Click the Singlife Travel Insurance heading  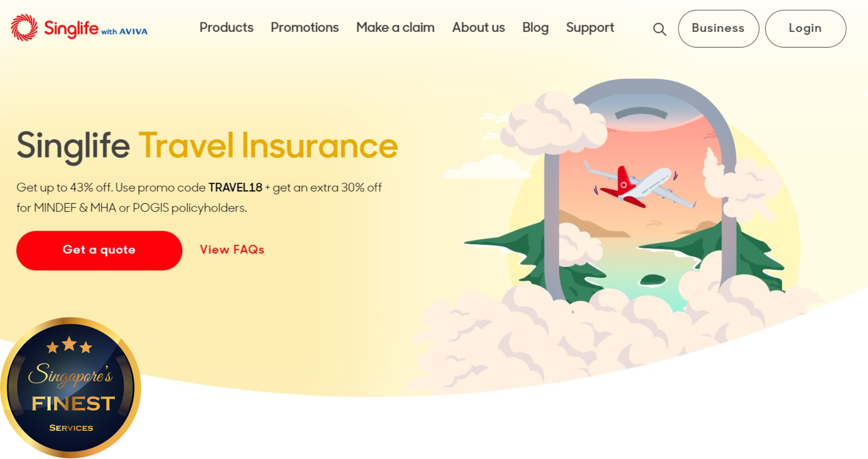pos(207,146)
